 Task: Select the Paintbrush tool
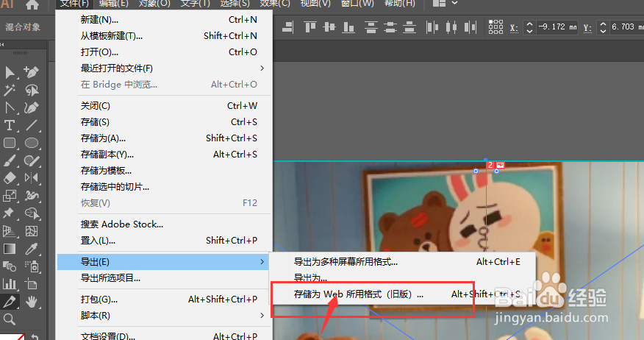pos(10,160)
